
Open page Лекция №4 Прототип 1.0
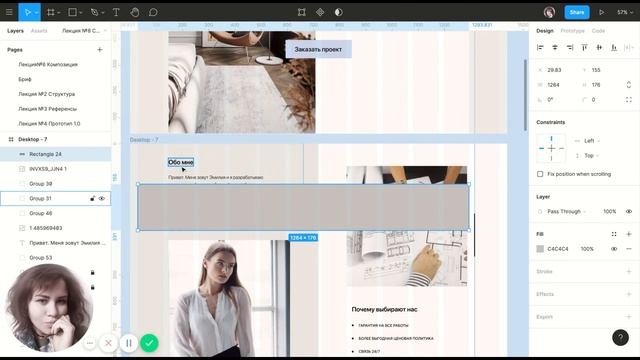(49, 123)
